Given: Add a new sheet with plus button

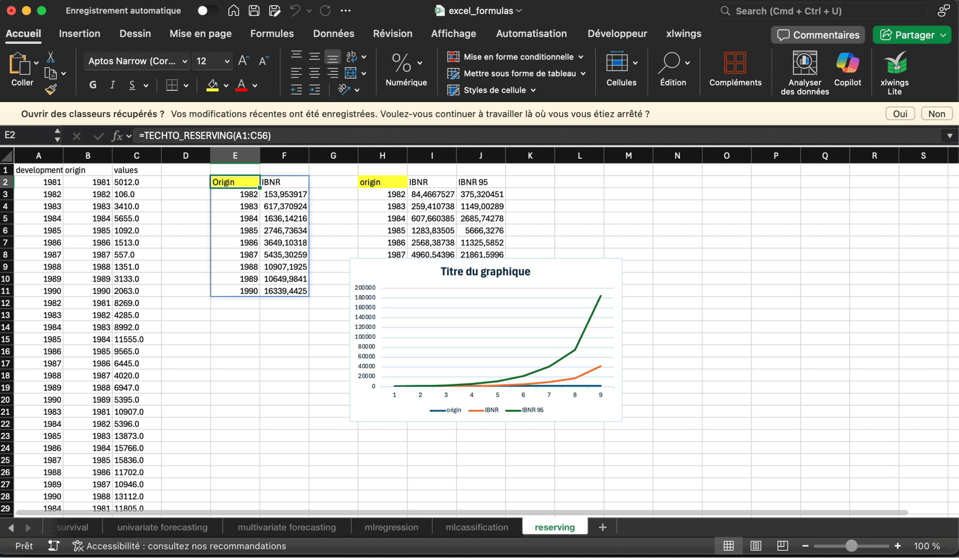Looking at the screenshot, I should [602, 528].
